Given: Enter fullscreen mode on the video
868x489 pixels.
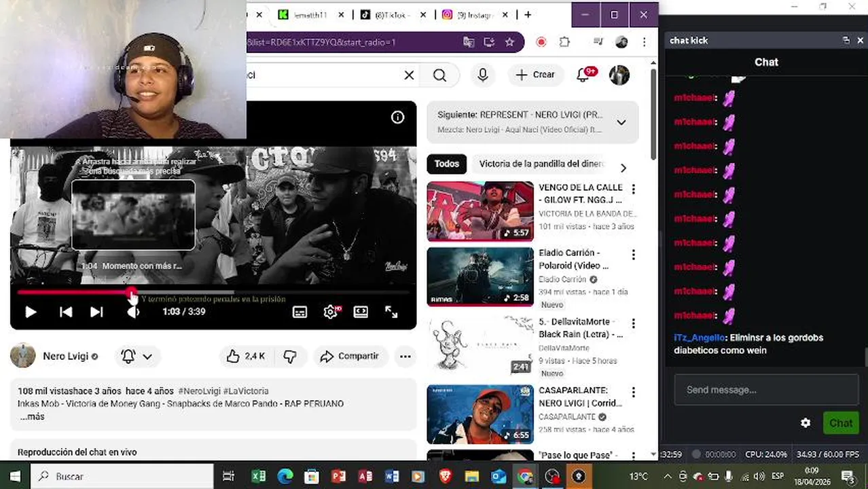Looking at the screenshot, I should (x=391, y=312).
